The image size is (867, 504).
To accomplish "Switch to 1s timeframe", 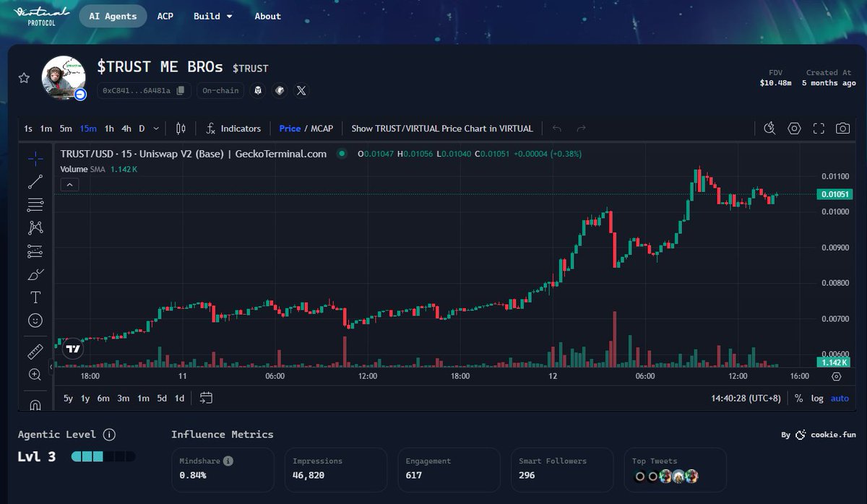I will 28,129.
